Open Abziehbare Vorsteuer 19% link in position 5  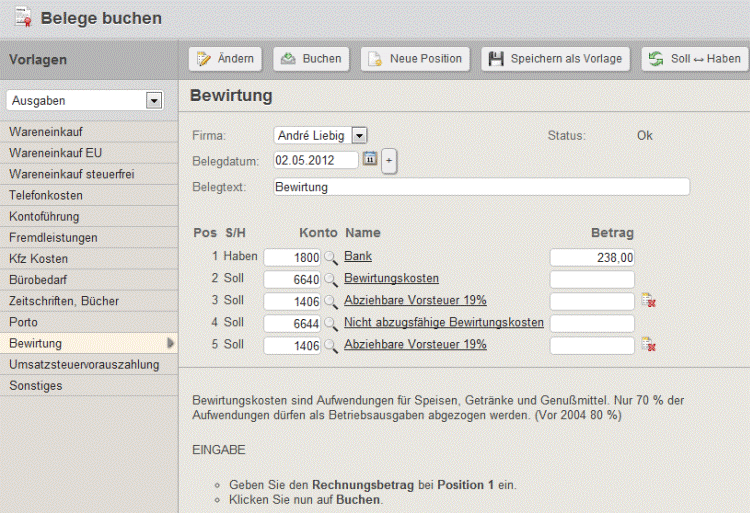tap(415, 344)
